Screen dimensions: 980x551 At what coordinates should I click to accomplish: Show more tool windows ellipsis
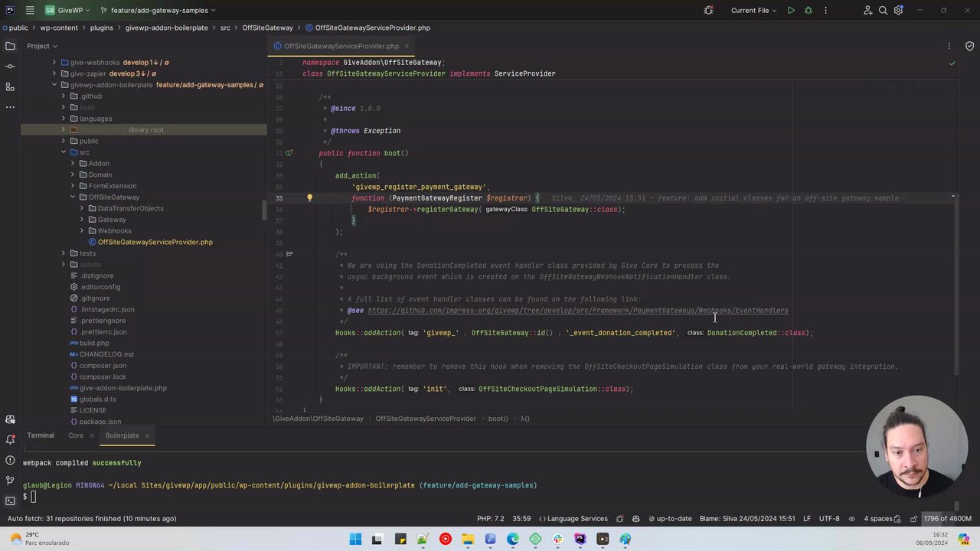click(10, 107)
